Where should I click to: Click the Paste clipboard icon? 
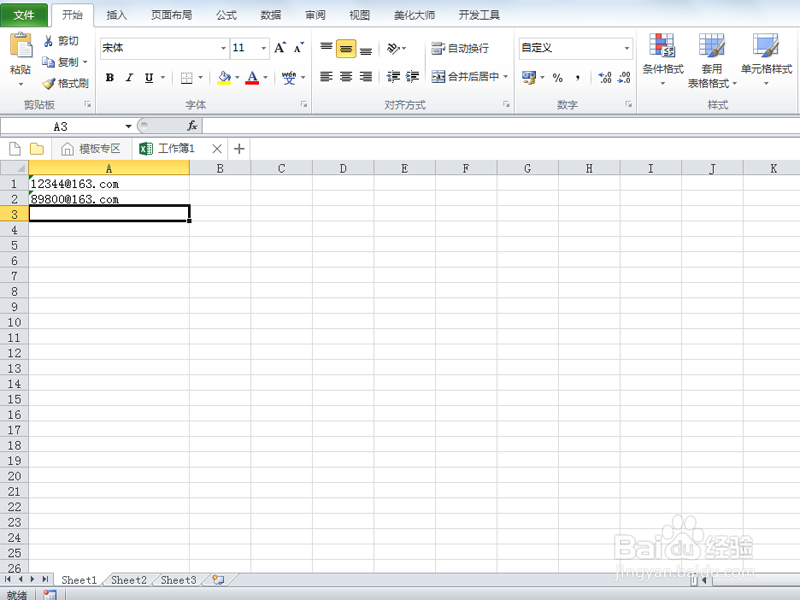coord(20,45)
